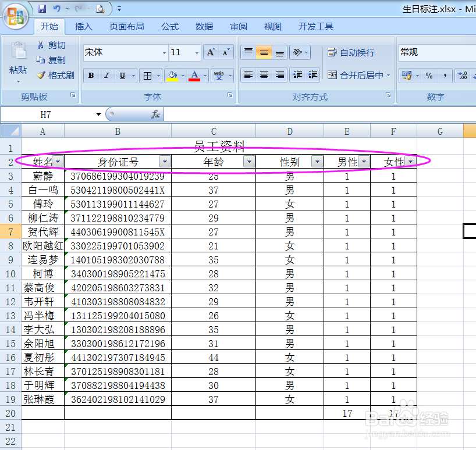
Task: Open the 剪贴板 dialog launcher
Action: 73,95
